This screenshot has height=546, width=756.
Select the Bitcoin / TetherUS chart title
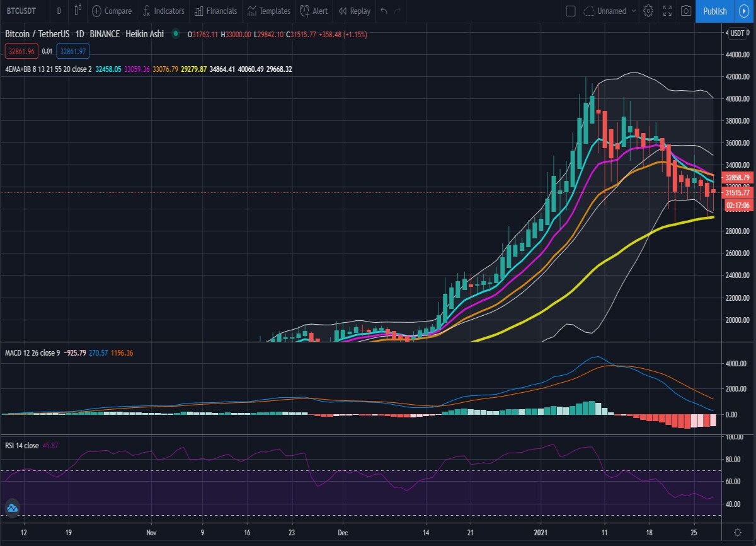(37, 34)
